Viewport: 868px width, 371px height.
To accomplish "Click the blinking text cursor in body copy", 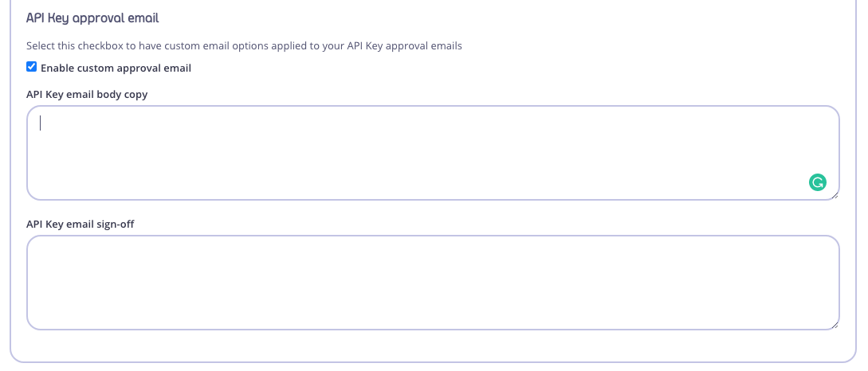I will coord(41,123).
